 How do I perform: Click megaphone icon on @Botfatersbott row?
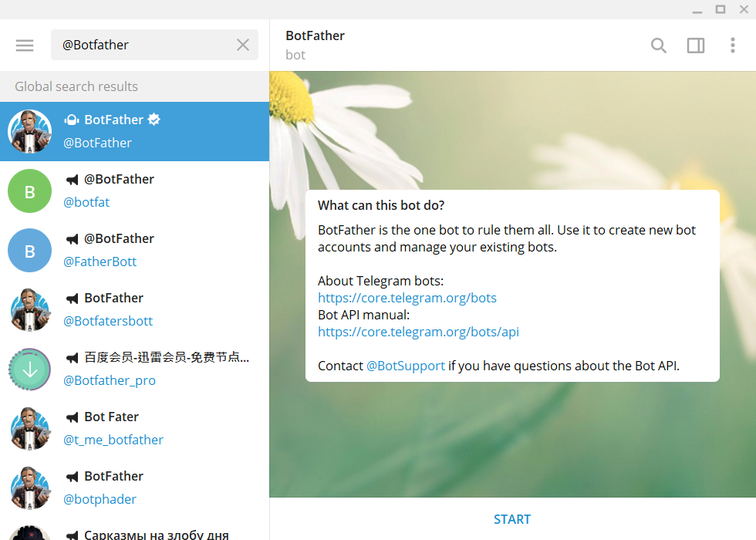[72, 299]
